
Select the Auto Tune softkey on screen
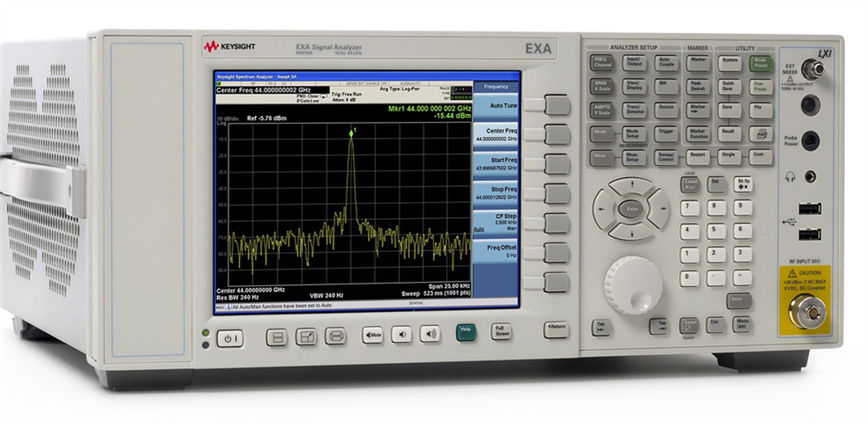click(495, 107)
